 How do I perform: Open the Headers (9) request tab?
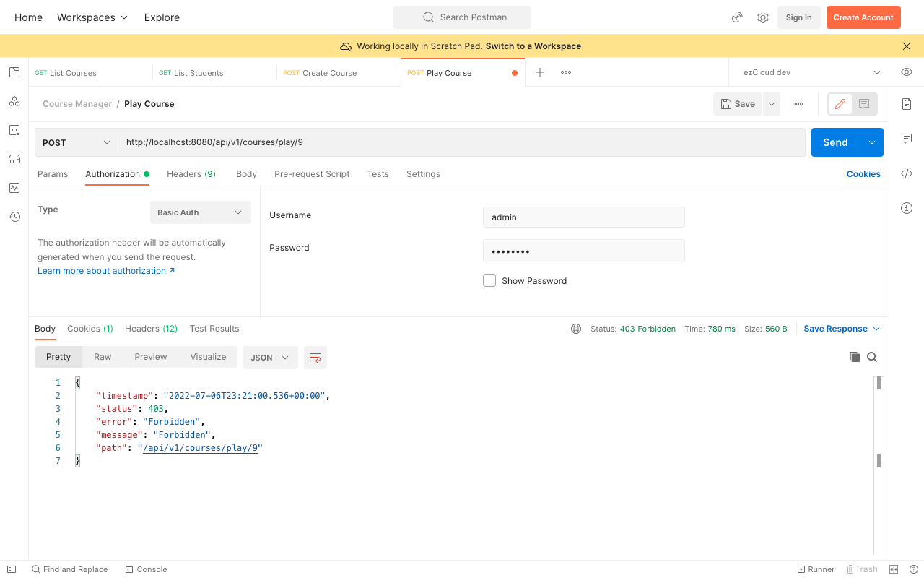coord(191,174)
